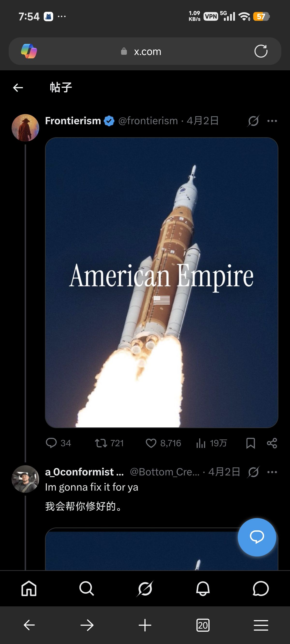Like the post with 8,716 likes
The image size is (290, 644).
pyautogui.click(x=163, y=443)
